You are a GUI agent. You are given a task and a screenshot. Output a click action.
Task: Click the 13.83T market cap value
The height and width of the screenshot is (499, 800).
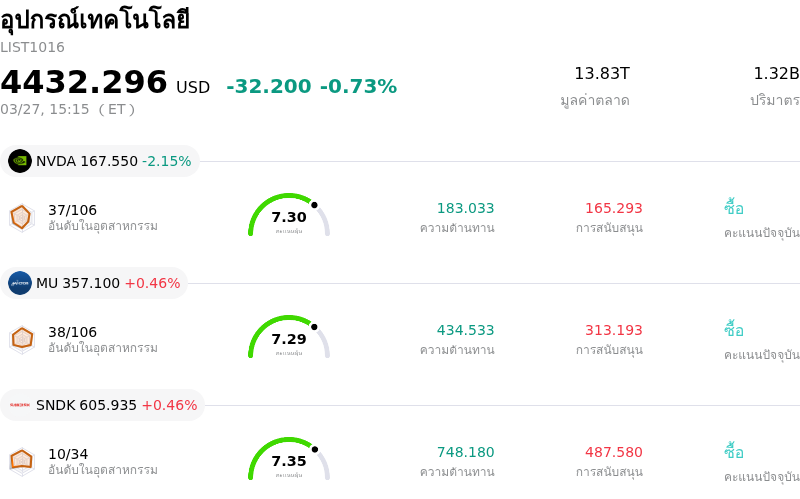[601, 73]
